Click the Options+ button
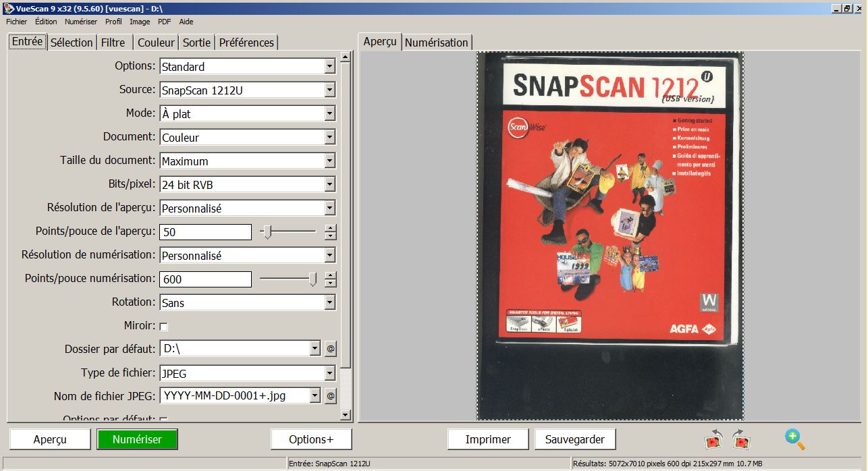Image resolution: width=868 pixels, height=471 pixels. tap(311, 439)
